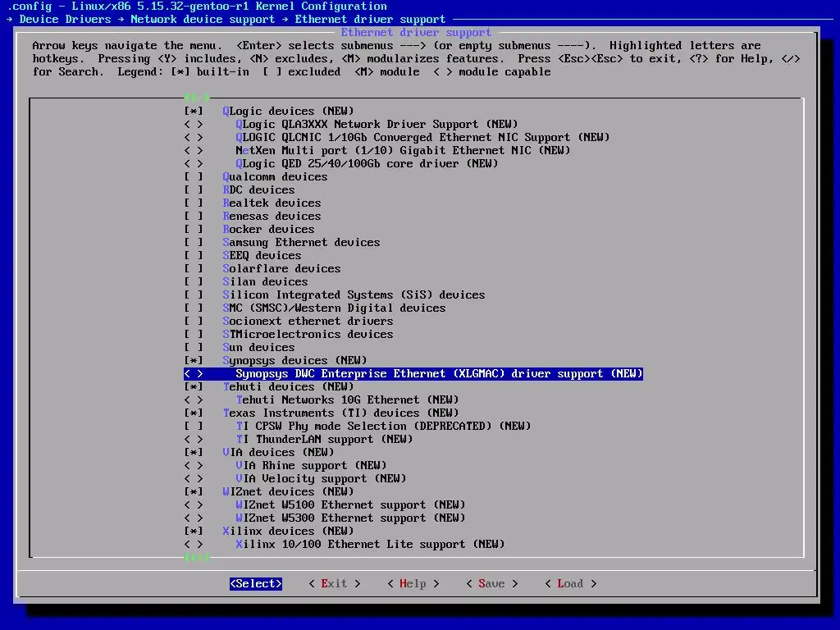The height and width of the screenshot is (630, 840).
Task: Toggle QLogic QED 25/40/100Gb core driver
Action: coord(194,164)
